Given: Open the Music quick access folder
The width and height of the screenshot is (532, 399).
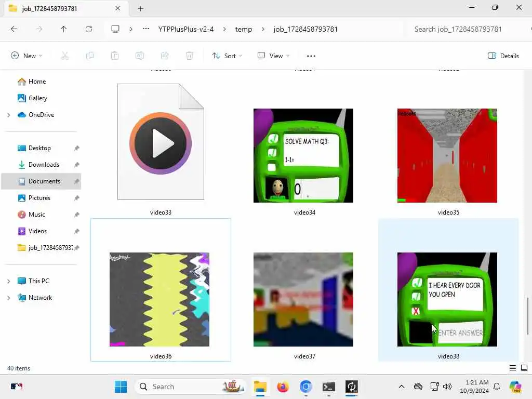Looking at the screenshot, I should click(x=37, y=215).
